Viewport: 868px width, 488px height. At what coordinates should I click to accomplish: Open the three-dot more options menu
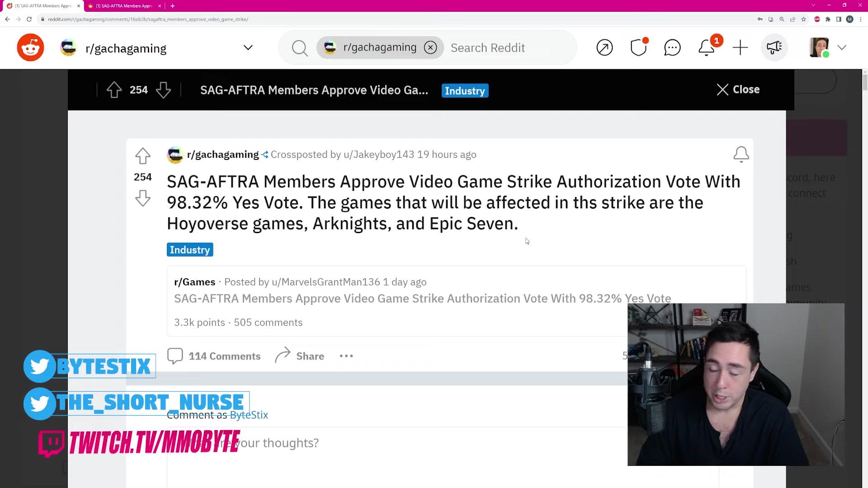point(346,356)
